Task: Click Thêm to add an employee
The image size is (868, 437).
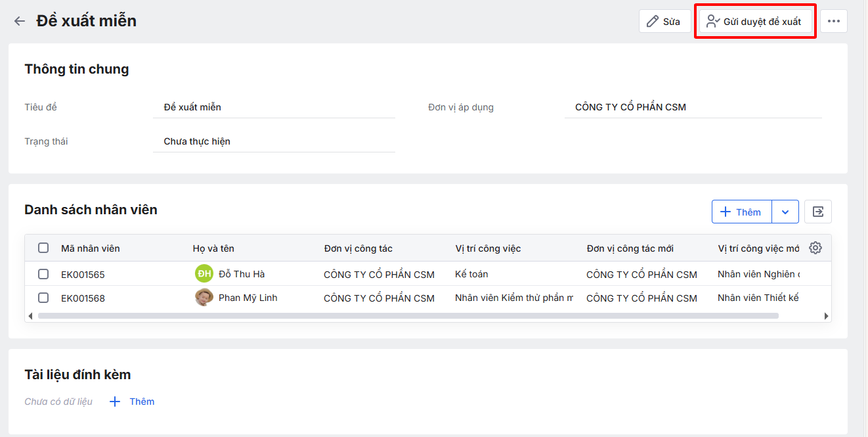Action: click(x=741, y=212)
